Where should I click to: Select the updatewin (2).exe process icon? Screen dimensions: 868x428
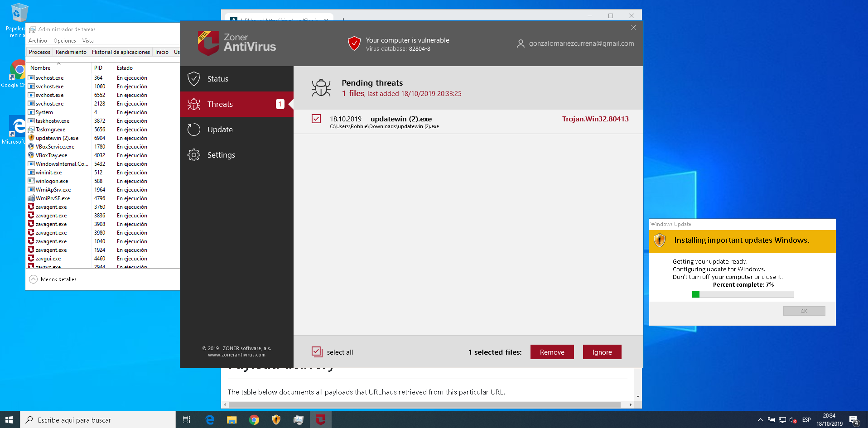pos(31,138)
